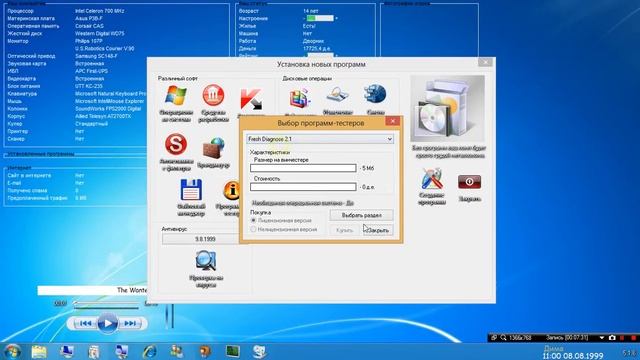Screen dimensions: 640x360
Task: Click the Размер на винчестере progress bar
Action: [x=303, y=168]
